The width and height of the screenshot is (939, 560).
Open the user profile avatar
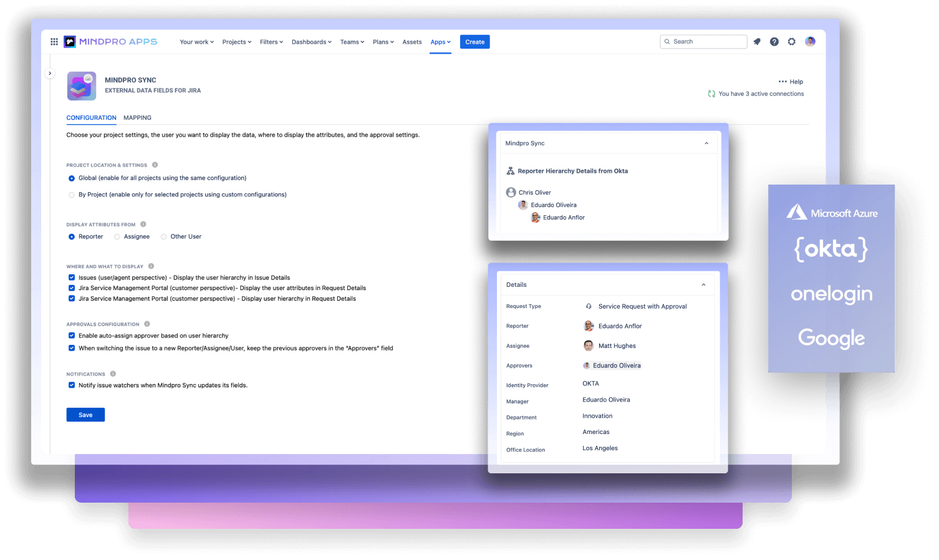(x=810, y=42)
